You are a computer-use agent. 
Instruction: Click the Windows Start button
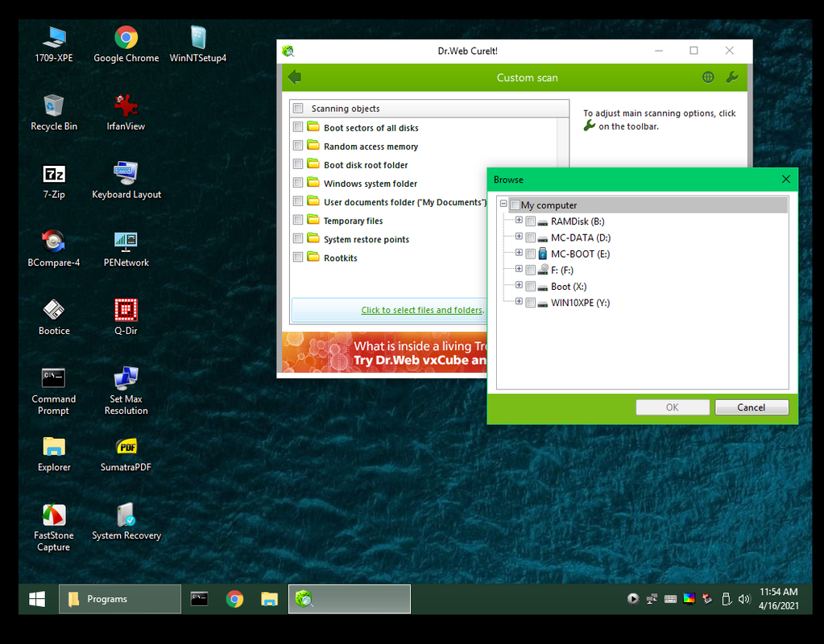37,599
